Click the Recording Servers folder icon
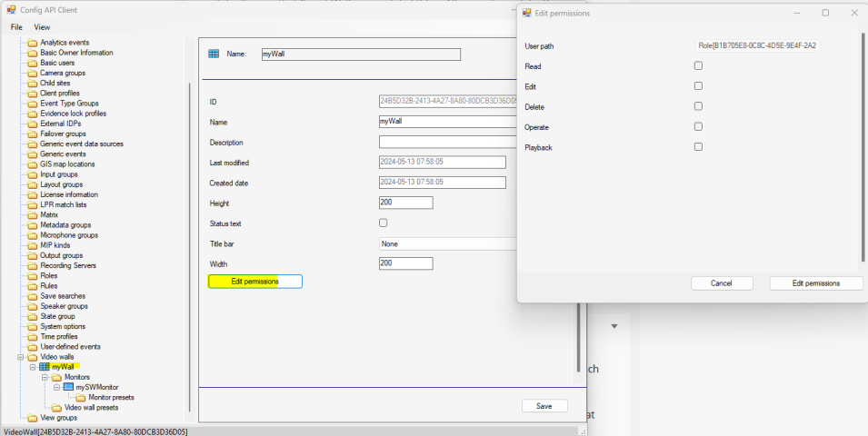The image size is (868, 436). pyautogui.click(x=32, y=265)
